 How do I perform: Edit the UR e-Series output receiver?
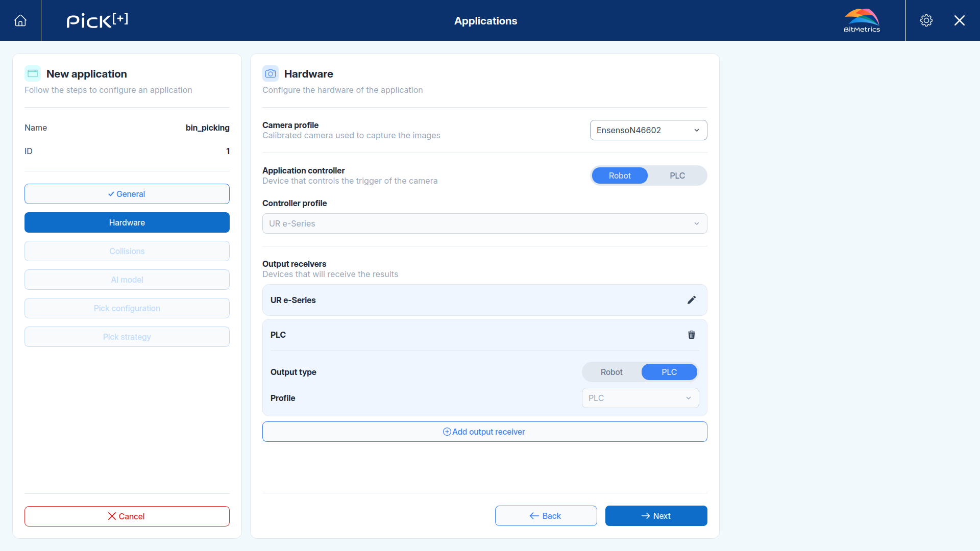point(692,300)
